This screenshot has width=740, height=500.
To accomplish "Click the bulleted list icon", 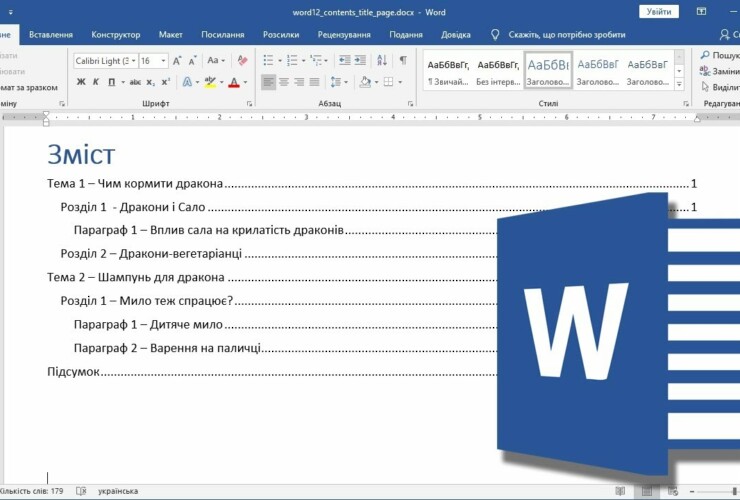I will click(x=270, y=60).
